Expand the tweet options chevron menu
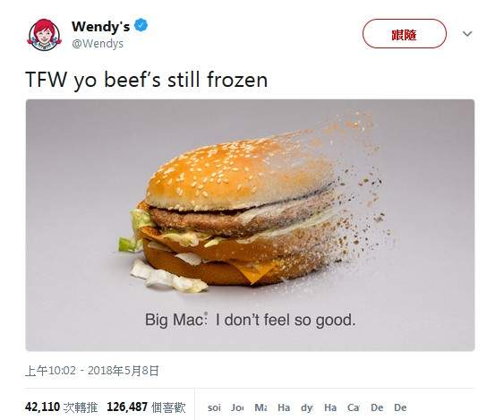504x420 pixels. [x=467, y=33]
